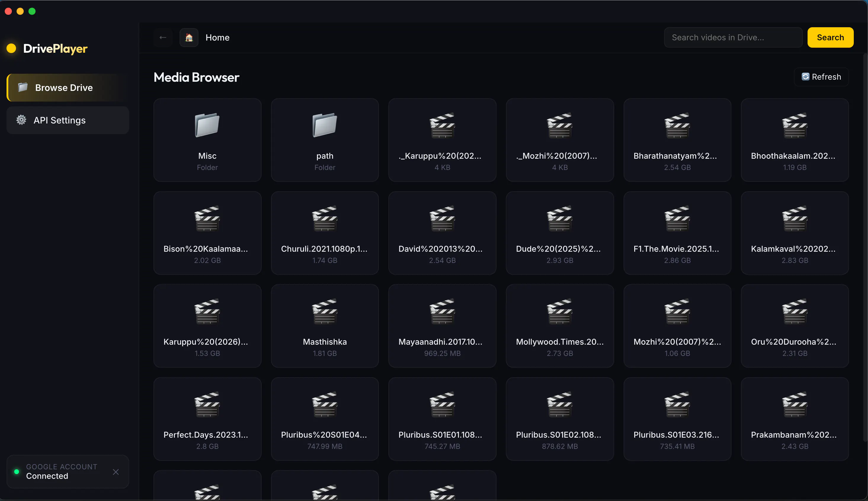The height and width of the screenshot is (501, 868).
Task: Click the Search button
Action: tap(830, 38)
